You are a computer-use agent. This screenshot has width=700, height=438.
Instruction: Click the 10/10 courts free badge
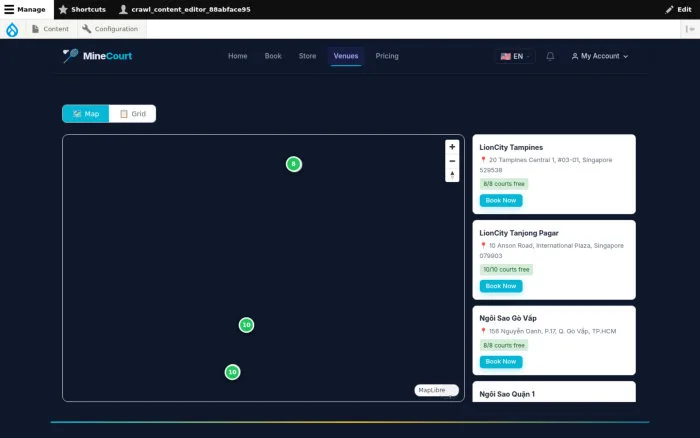click(x=506, y=270)
